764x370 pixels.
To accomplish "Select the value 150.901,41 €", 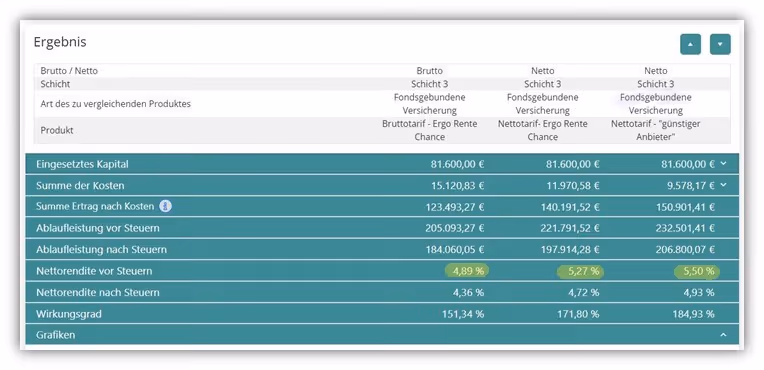I will 685,207.
